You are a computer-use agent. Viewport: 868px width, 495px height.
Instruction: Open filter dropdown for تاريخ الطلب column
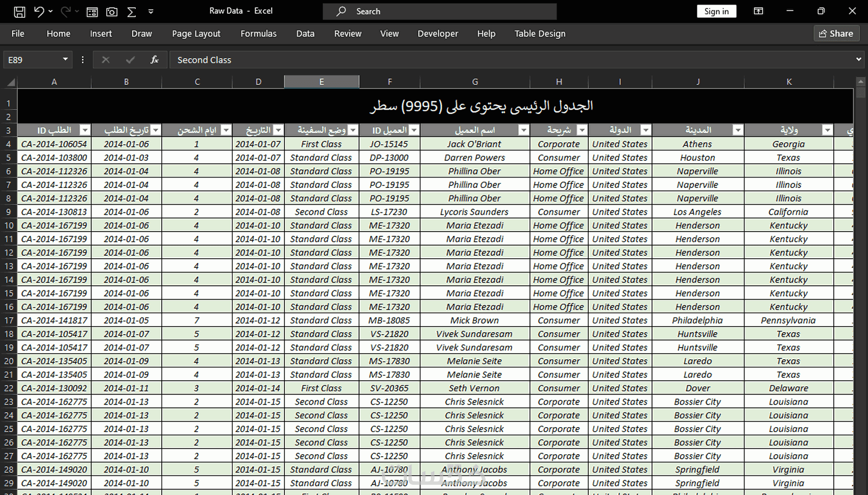pyautogui.click(x=155, y=130)
